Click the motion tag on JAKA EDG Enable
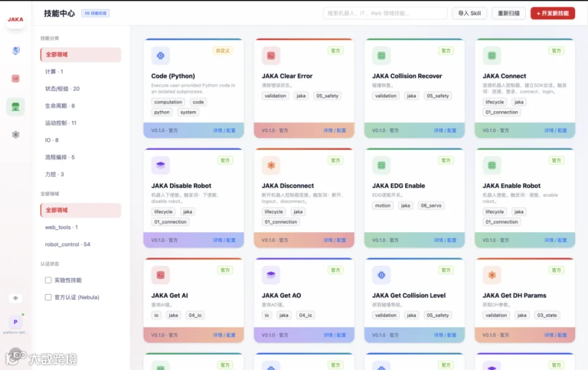Image resolution: width=588 pixels, height=370 pixels. pos(382,206)
